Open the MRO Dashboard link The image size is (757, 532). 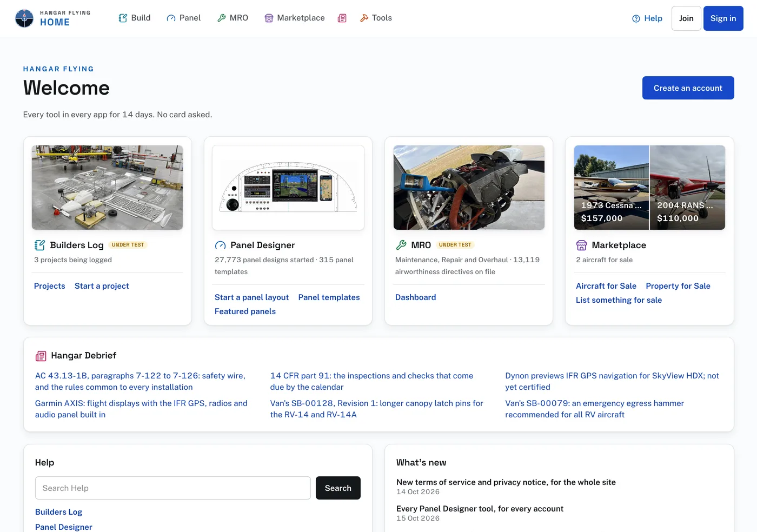(415, 297)
